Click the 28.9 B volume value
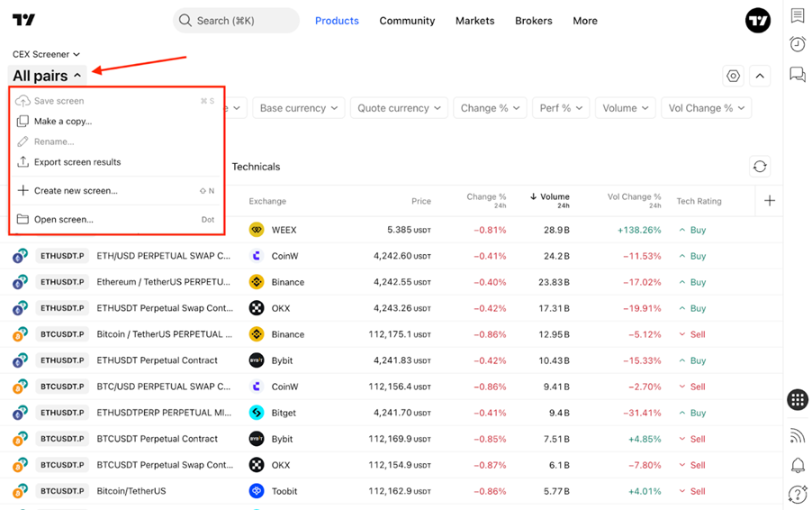 pyautogui.click(x=556, y=230)
